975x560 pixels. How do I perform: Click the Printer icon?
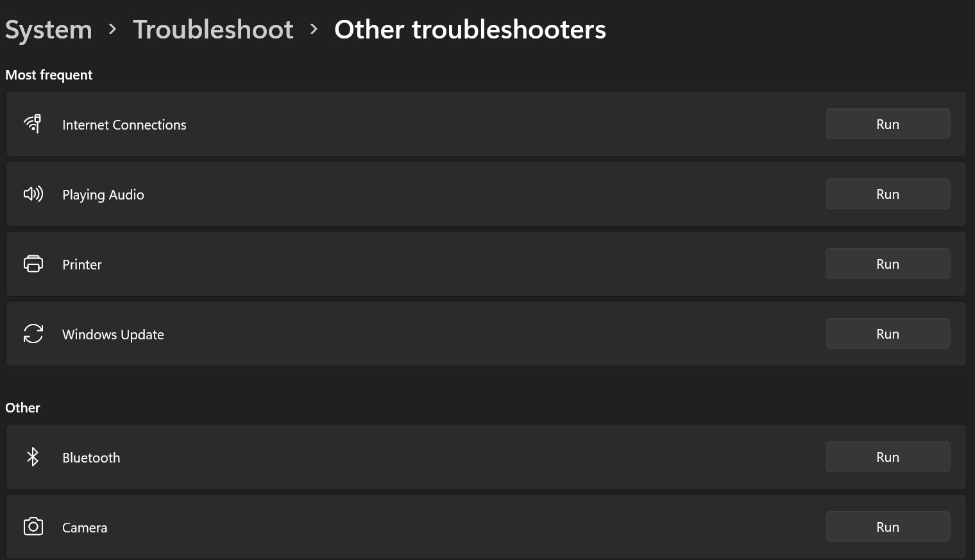click(x=33, y=264)
